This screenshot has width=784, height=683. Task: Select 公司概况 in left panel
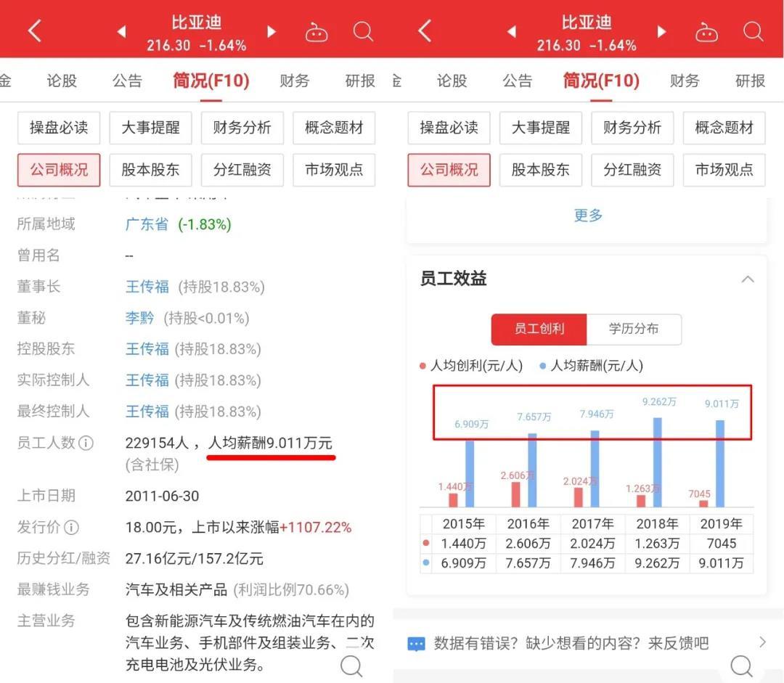(59, 170)
